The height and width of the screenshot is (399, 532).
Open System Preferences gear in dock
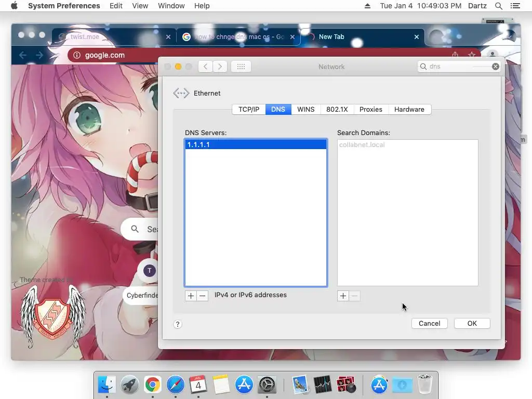click(x=267, y=385)
